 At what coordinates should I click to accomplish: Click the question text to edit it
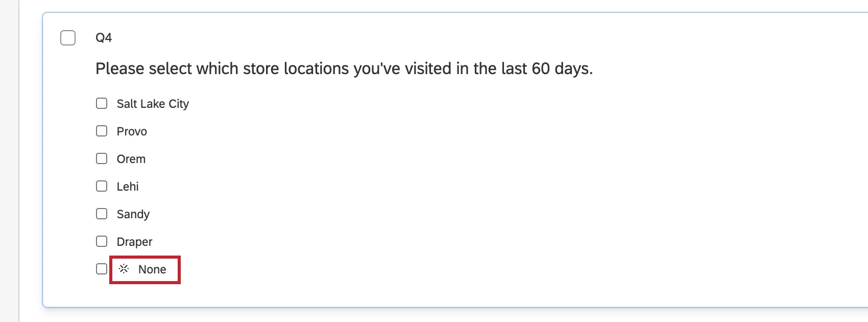point(343,68)
